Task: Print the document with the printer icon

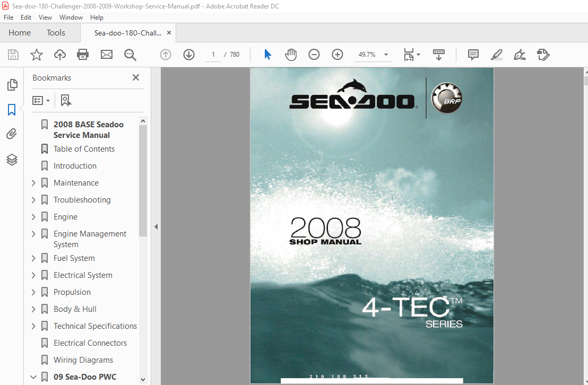Action: click(82, 55)
